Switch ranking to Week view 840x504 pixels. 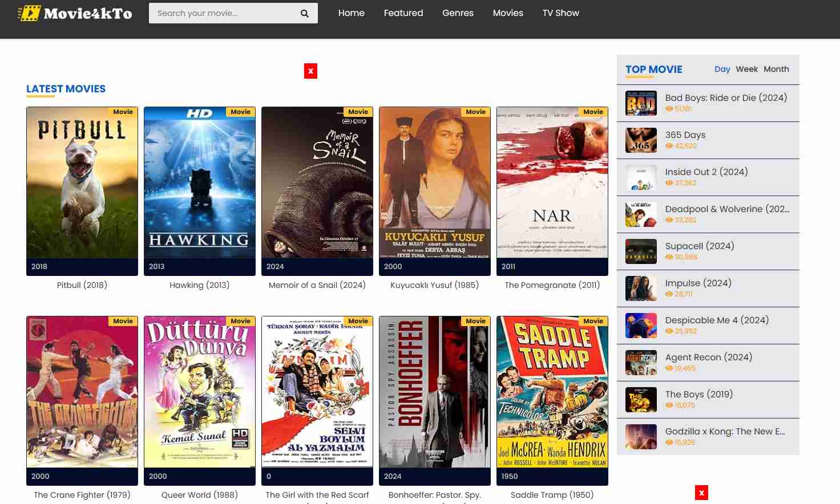tap(747, 69)
